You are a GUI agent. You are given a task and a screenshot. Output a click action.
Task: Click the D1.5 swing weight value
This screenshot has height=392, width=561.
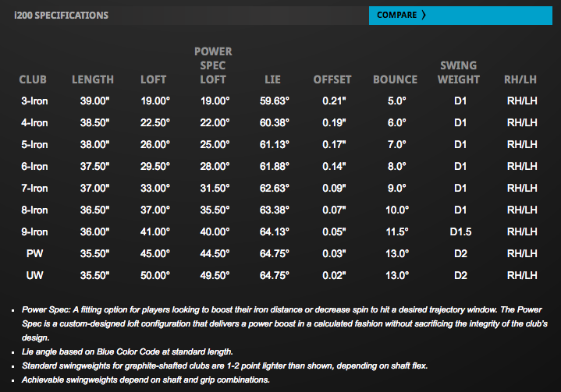[x=460, y=232]
